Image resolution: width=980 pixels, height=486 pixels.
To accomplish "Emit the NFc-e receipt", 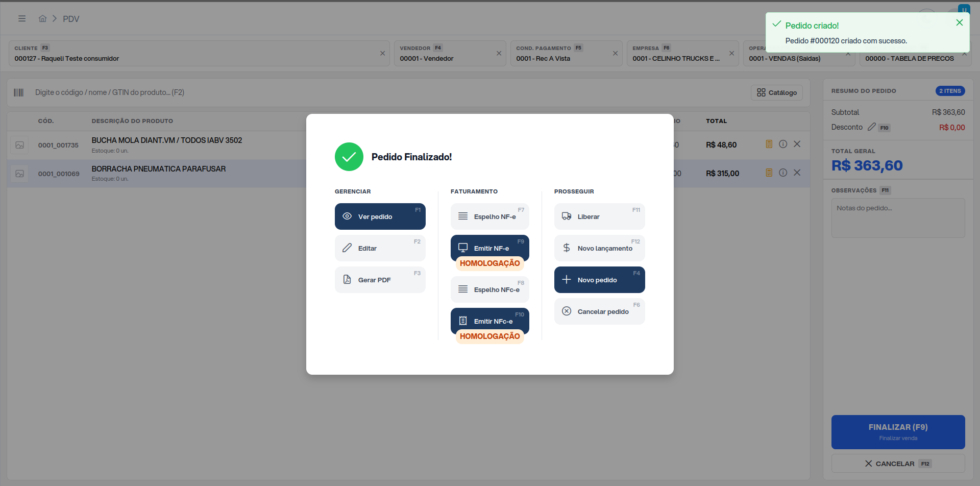I will (490, 321).
